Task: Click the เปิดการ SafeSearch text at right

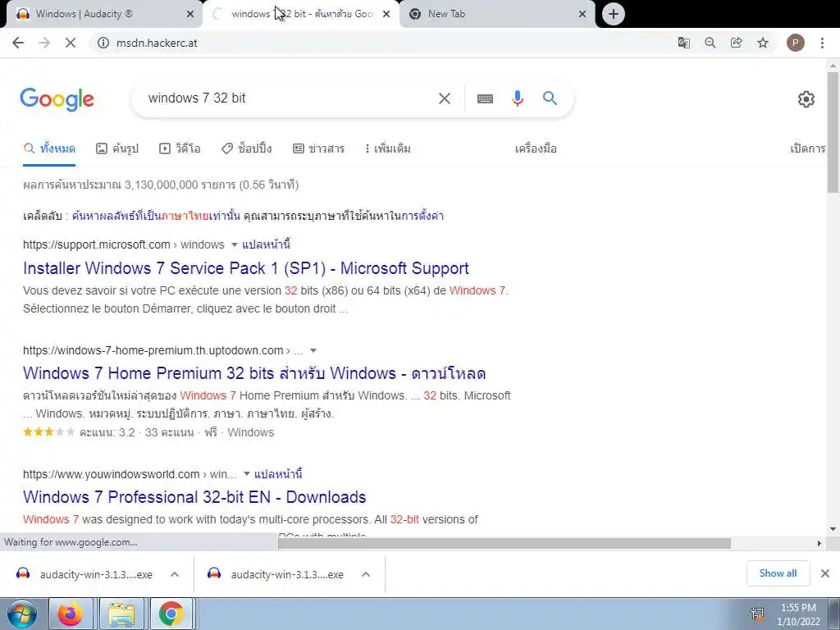Action: [808, 148]
